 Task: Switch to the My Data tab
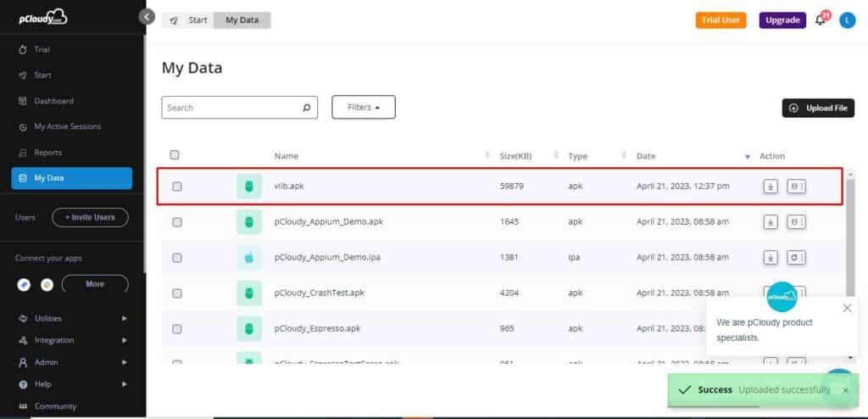(242, 20)
